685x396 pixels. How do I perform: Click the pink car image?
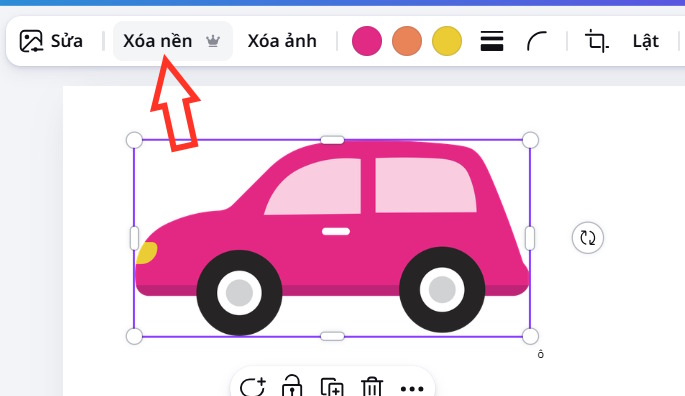click(x=332, y=238)
